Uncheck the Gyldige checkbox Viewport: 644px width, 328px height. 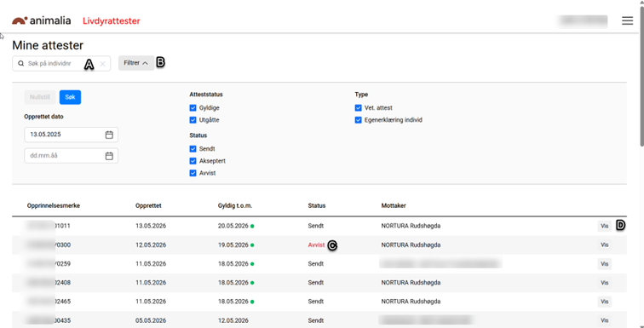click(x=193, y=108)
